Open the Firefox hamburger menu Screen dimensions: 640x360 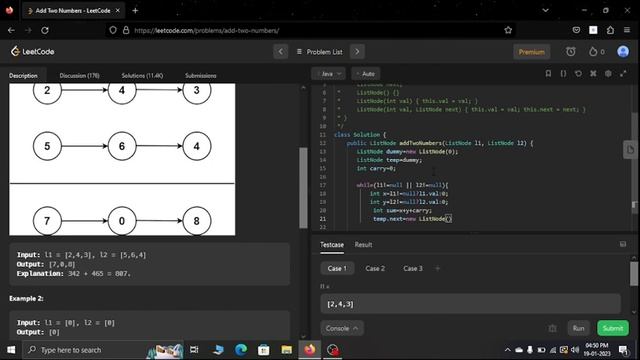(x=627, y=30)
